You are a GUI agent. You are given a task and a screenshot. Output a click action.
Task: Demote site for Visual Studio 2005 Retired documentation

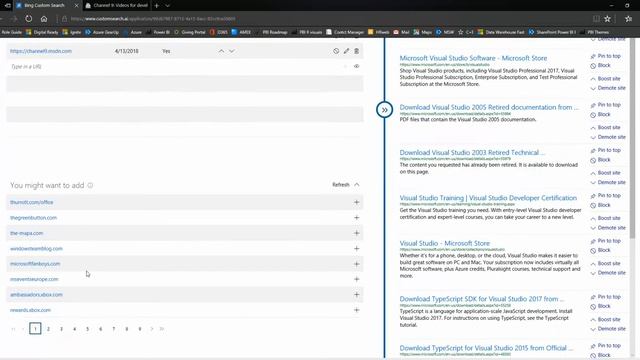coord(608,137)
